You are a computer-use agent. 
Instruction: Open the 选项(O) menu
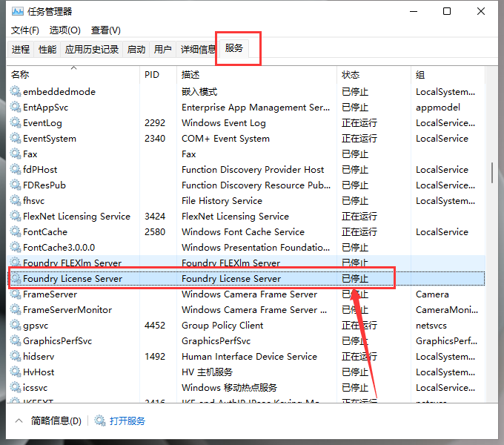point(65,30)
